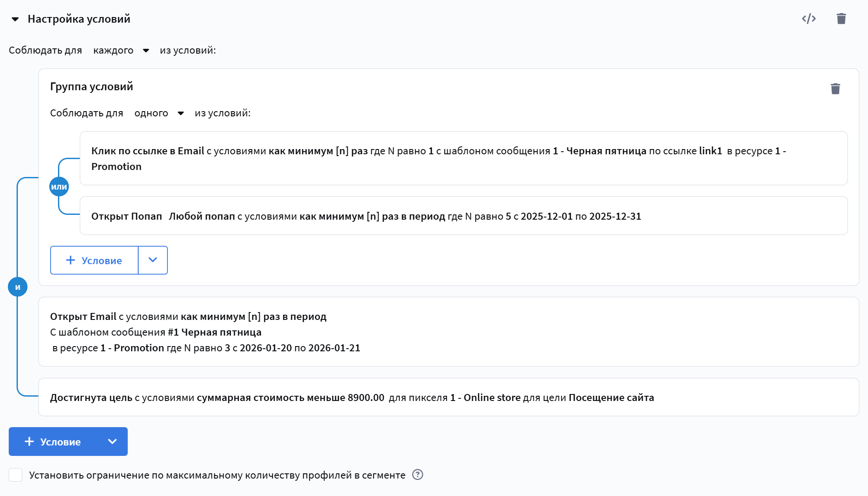This screenshot has width=868, height=496.
Task: Delete the condition group with trash icon
Action: (x=835, y=89)
